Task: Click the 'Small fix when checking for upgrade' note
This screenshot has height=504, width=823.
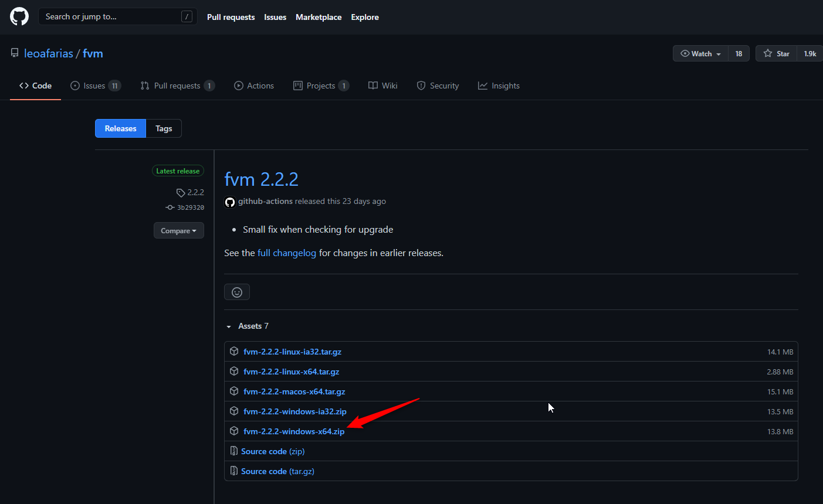Action: pyautogui.click(x=318, y=230)
